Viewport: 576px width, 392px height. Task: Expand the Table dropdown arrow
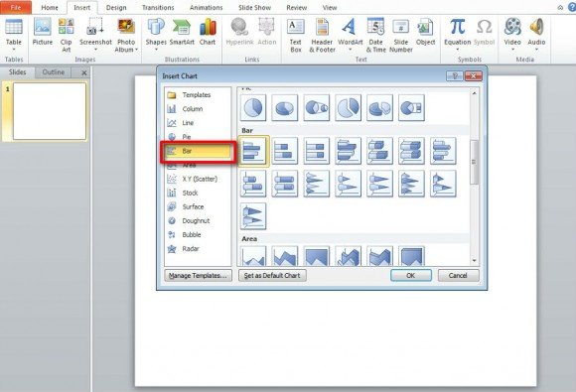(x=14, y=50)
